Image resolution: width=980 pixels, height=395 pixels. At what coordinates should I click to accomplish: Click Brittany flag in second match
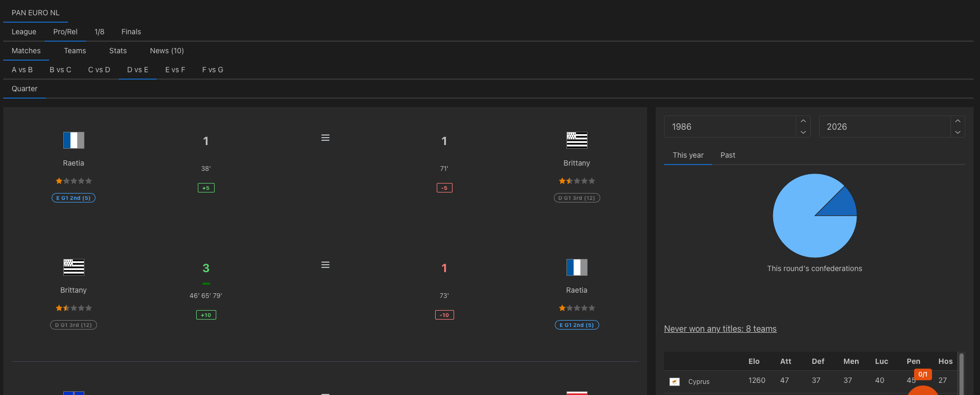pos(74,267)
